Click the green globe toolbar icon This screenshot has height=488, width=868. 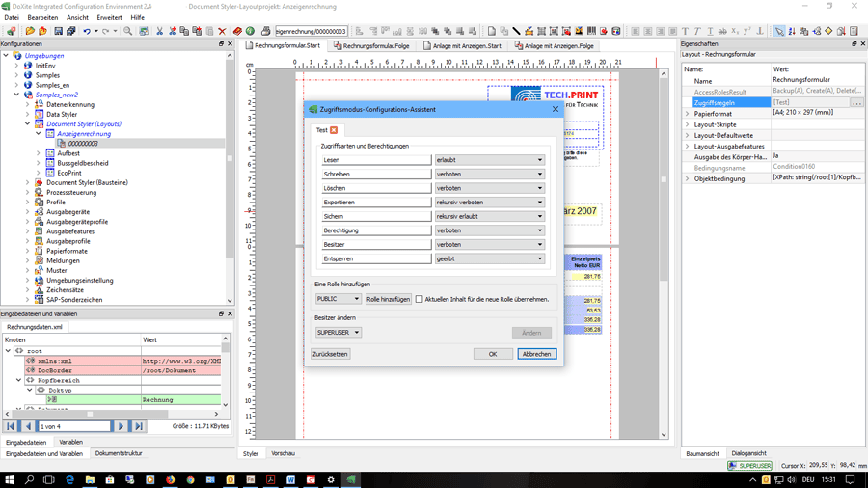[250, 31]
